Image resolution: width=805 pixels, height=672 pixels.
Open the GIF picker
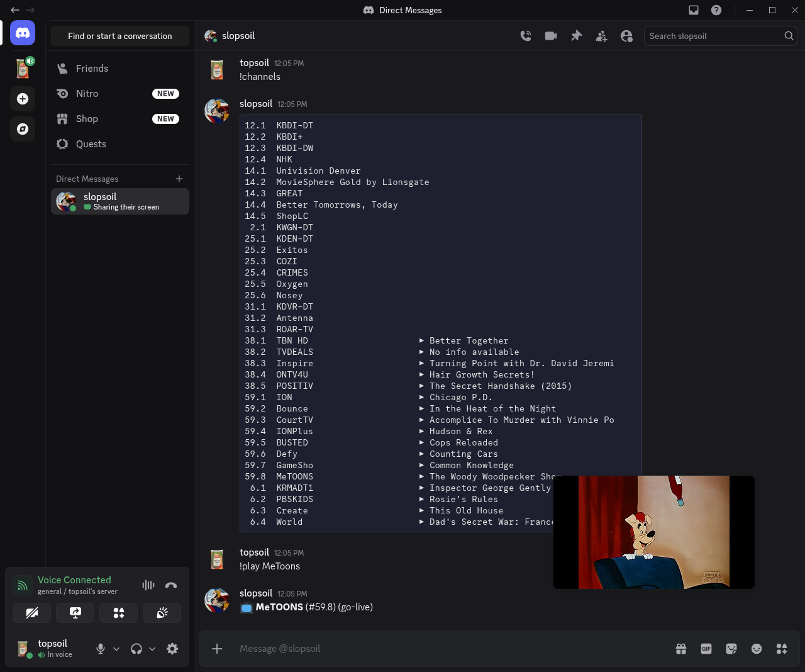click(706, 649)
